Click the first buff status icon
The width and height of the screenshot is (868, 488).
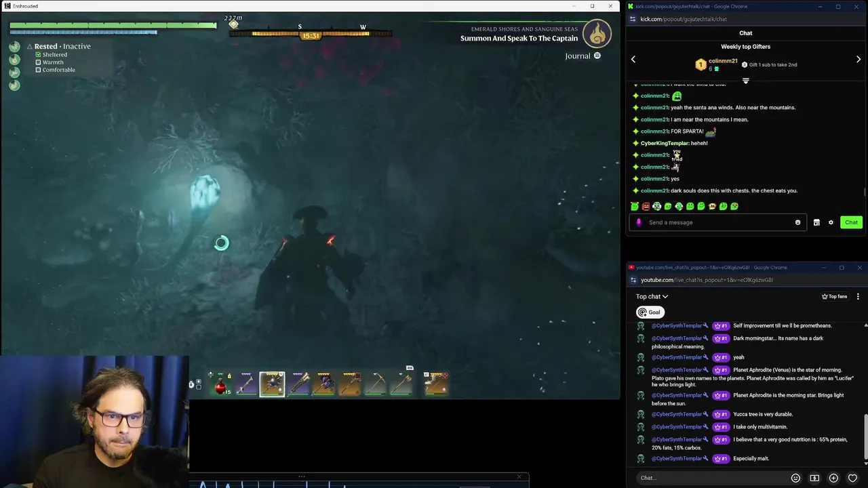(x=14, y=47)
